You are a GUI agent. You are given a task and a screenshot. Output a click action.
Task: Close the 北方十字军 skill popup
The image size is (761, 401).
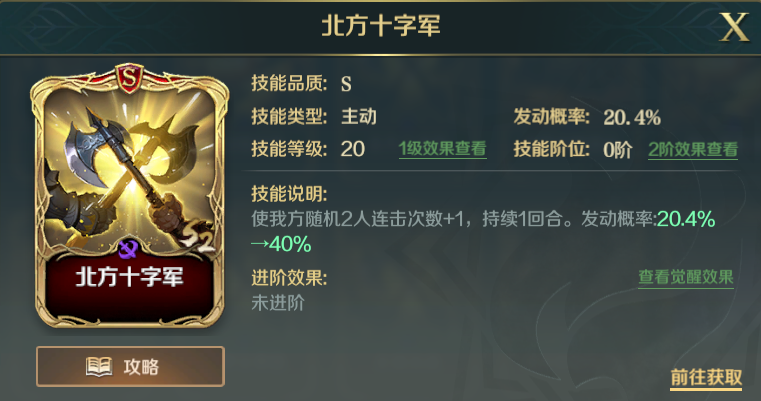[735, 27]
